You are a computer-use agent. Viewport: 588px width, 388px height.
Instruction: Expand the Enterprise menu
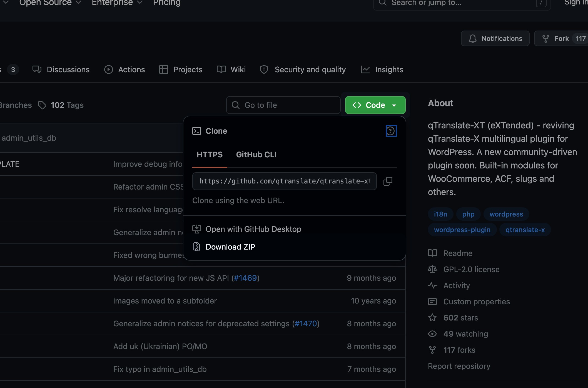point(117,3)
